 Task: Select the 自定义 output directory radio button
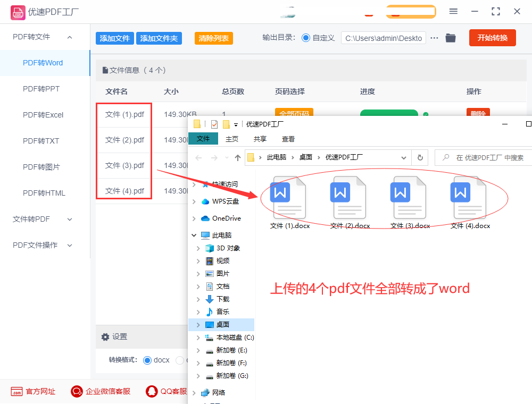coord(306,38)
